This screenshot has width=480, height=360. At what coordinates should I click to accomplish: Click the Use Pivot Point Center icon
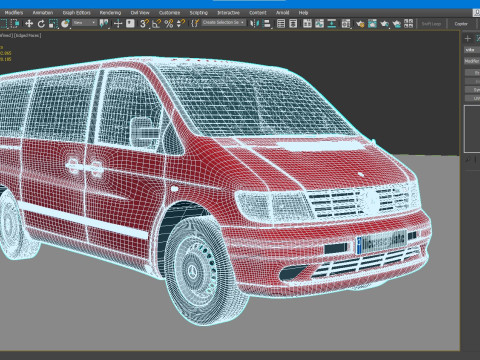[104, 24]
